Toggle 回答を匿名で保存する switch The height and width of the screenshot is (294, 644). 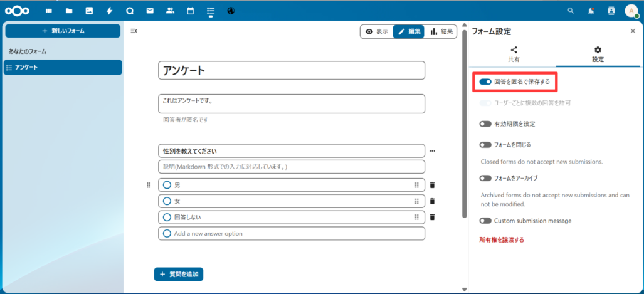(x=485, y=81)
